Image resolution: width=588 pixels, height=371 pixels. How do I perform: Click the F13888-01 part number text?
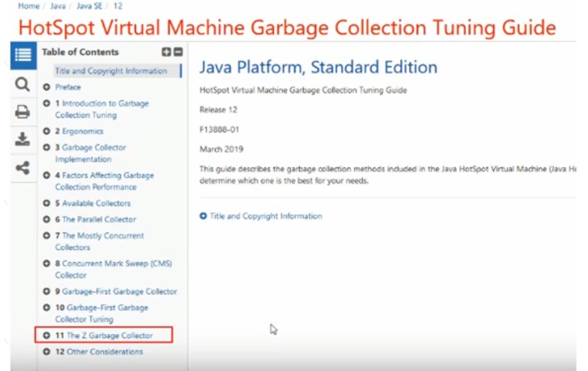click(219, 130)
